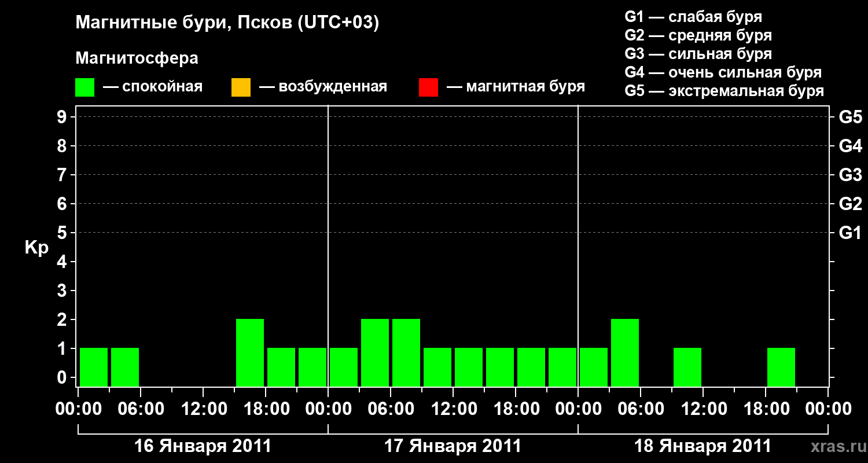
Task: Click the 09:00–12:00 bar on 18 January
Action: (x=687, y=367)
